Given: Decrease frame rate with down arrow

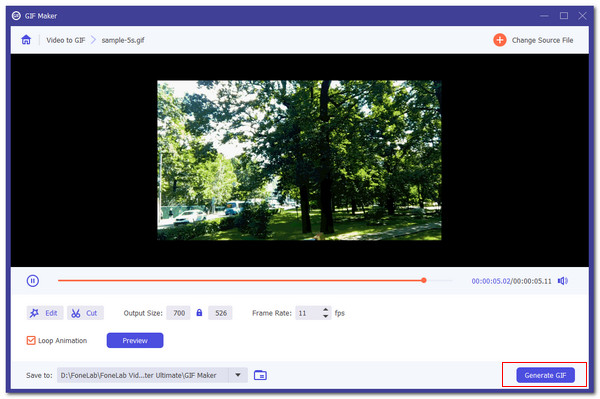Looking at the screenshot, I should pos(325,316).
